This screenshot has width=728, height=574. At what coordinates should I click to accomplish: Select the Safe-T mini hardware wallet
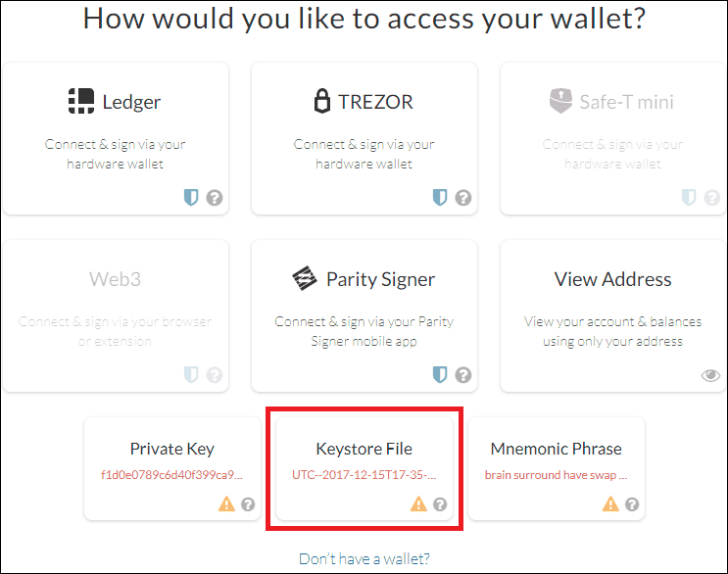click(612, 138)
